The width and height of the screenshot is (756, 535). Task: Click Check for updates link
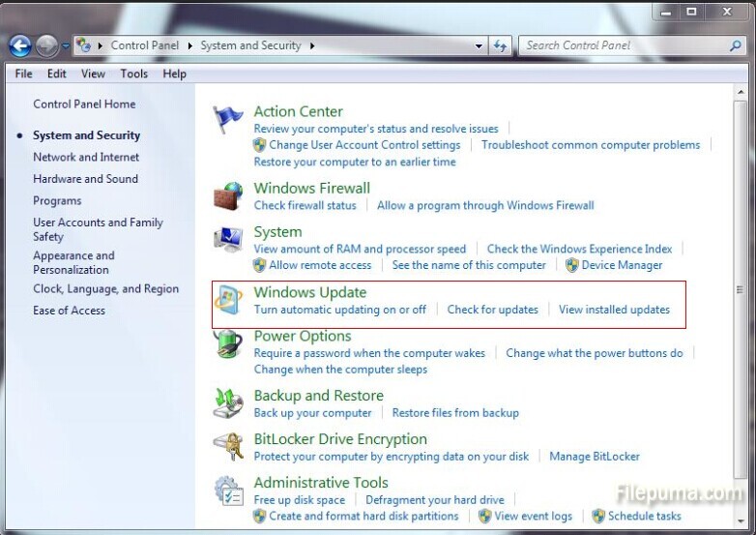click(492, 310)
